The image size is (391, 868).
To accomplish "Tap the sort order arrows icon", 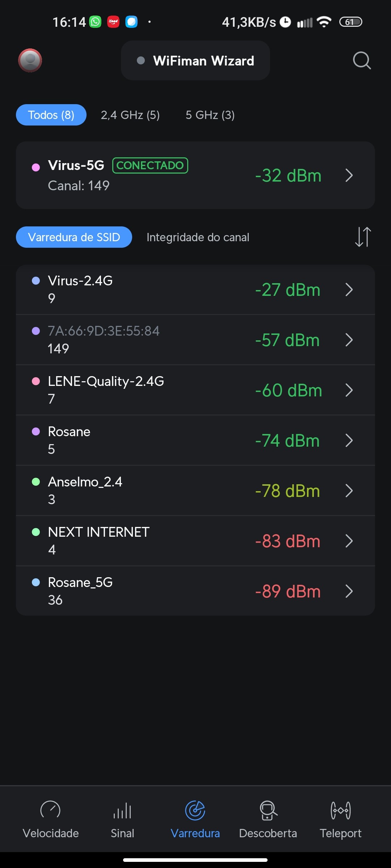I will point(363,237).
